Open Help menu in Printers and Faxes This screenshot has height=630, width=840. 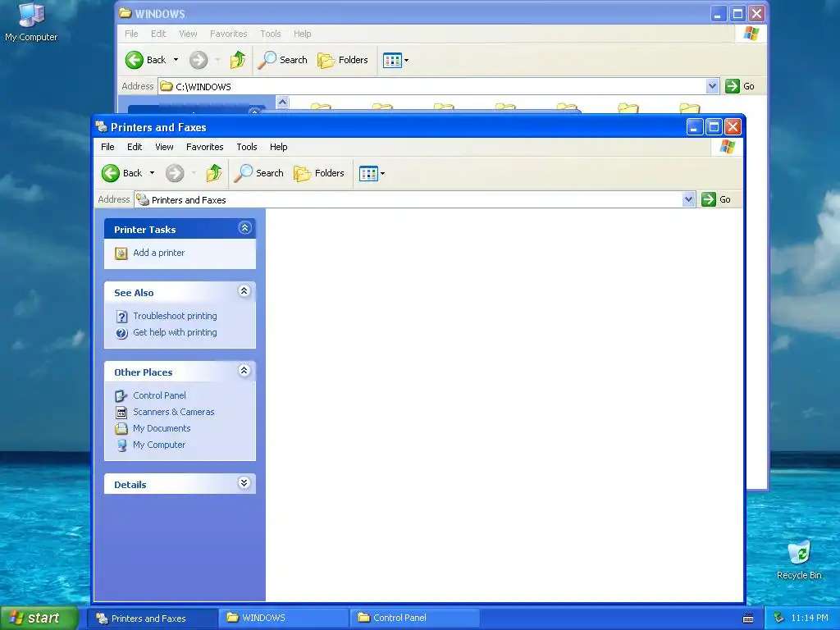tap(279, 147)
